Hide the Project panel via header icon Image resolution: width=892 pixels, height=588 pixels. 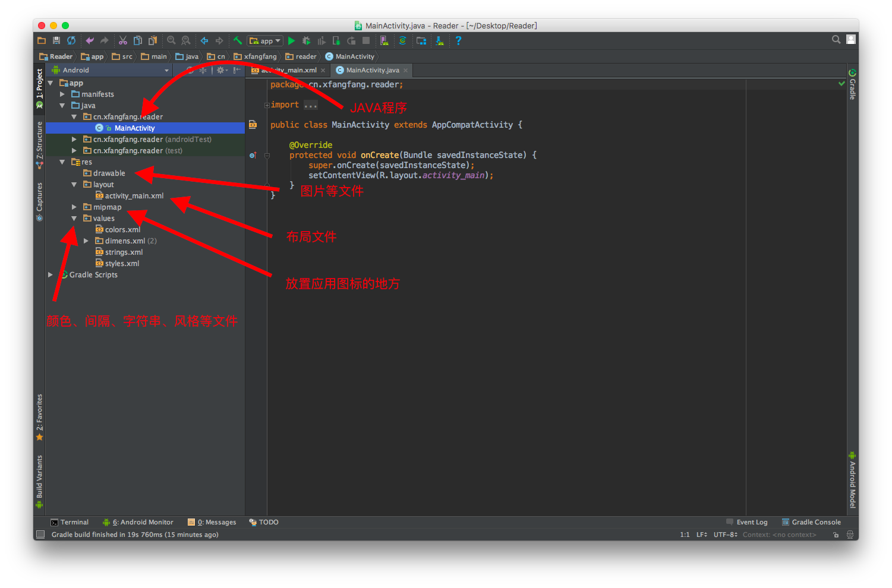[237, 70]
